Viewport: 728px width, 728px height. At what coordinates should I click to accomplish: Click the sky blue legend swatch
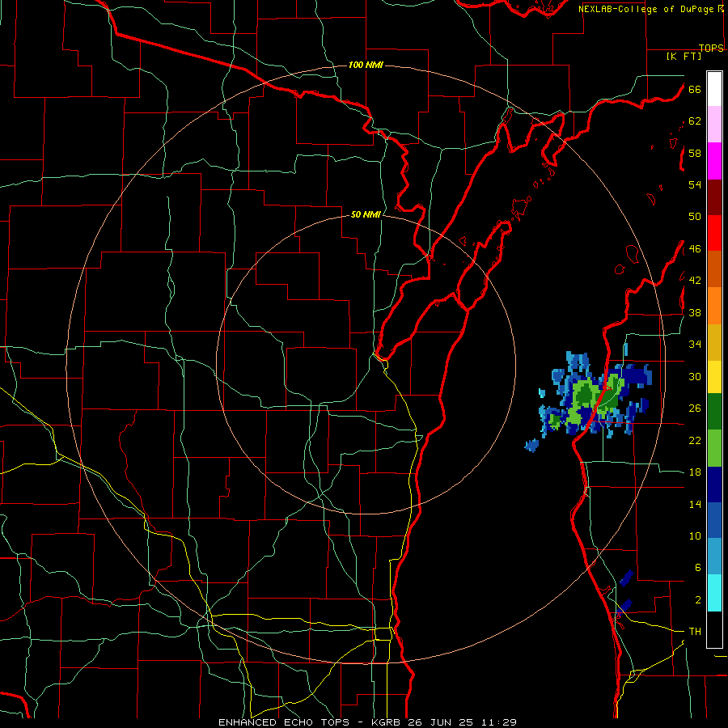[714, 557]
